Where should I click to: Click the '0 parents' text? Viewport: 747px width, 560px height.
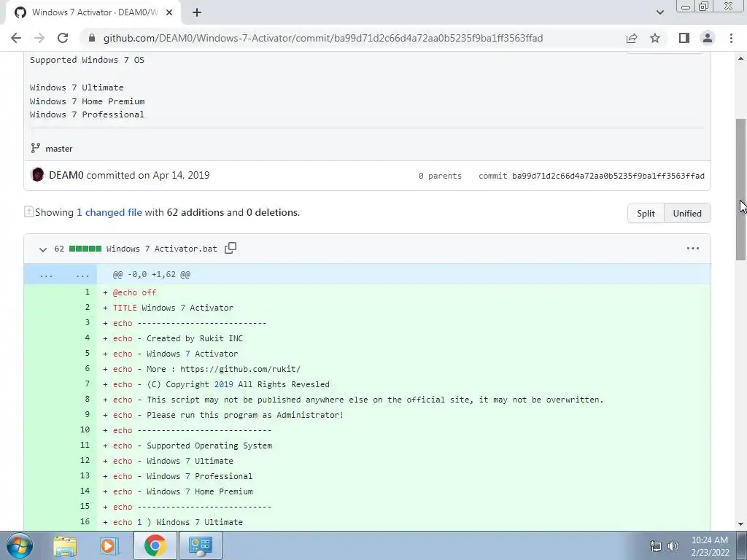pyautogui.click(x=440, y=176)
